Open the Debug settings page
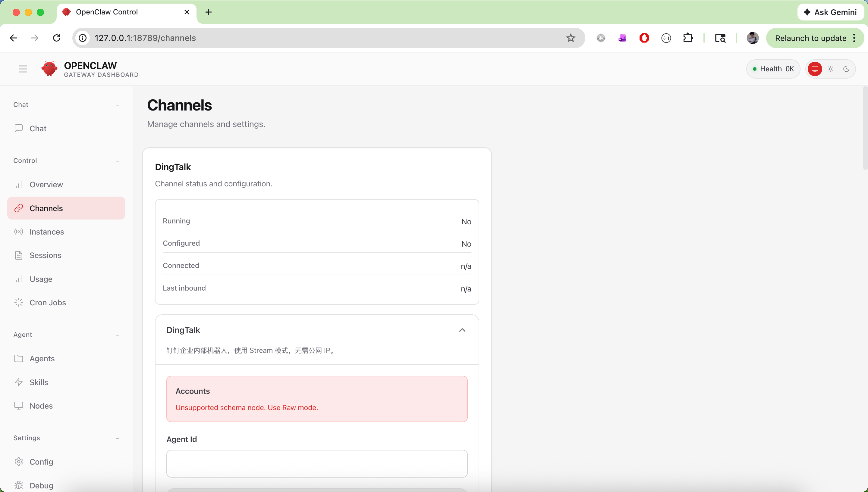Image resolution: width=868 pixels, height=492 pixels. (x=41, y=485)
